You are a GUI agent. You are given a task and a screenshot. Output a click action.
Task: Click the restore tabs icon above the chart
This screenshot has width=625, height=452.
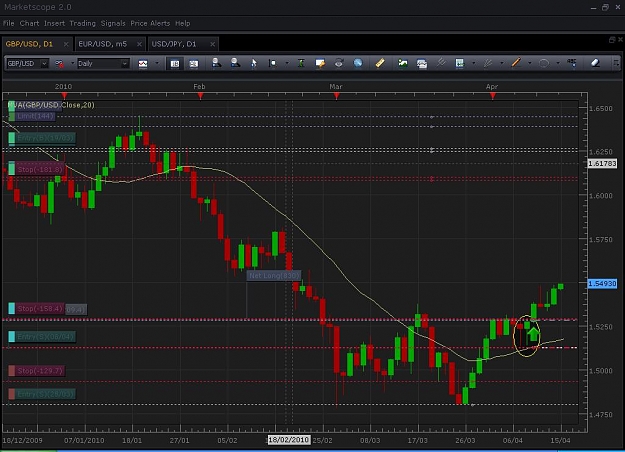click(612, 39)
